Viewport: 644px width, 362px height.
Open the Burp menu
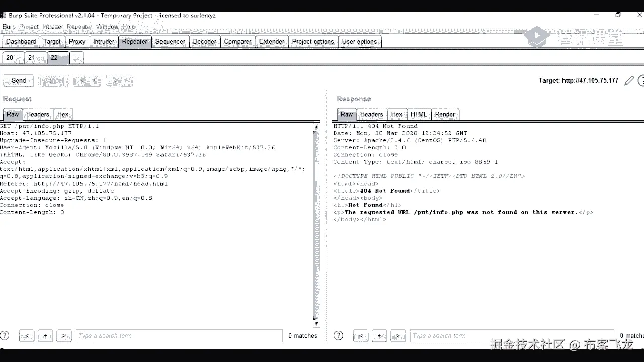pos(9,27)
